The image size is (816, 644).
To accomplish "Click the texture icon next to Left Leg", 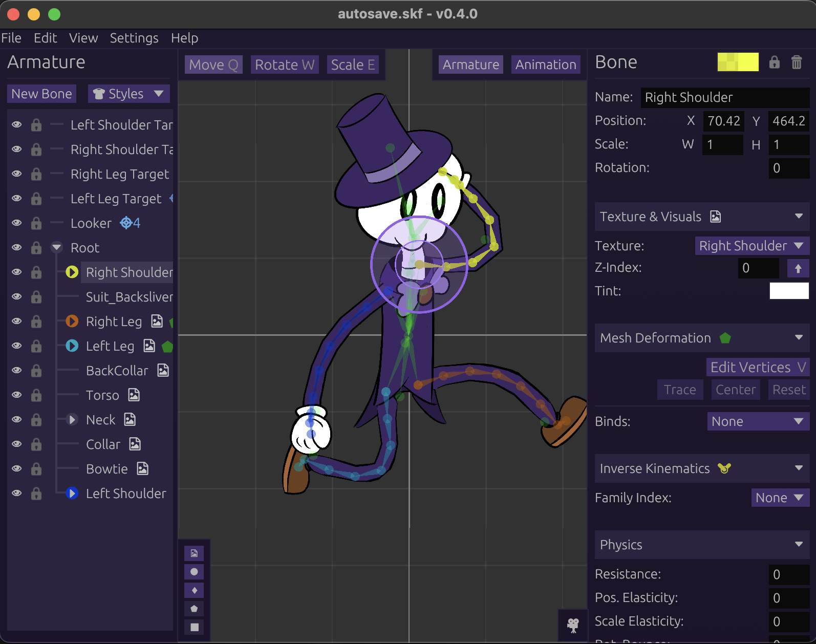I will pos(149,346).
